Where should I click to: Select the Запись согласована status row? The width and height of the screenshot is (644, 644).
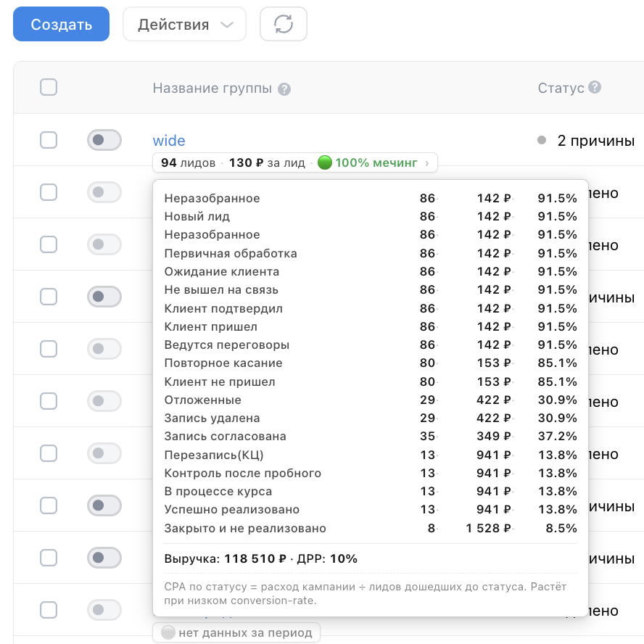point(371,436)
